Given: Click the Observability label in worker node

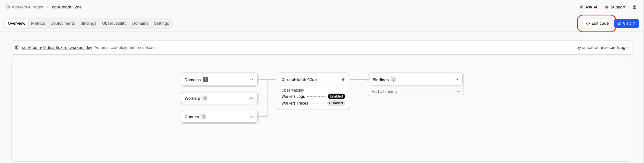Looking at the screenshot, I should point(293,90).
